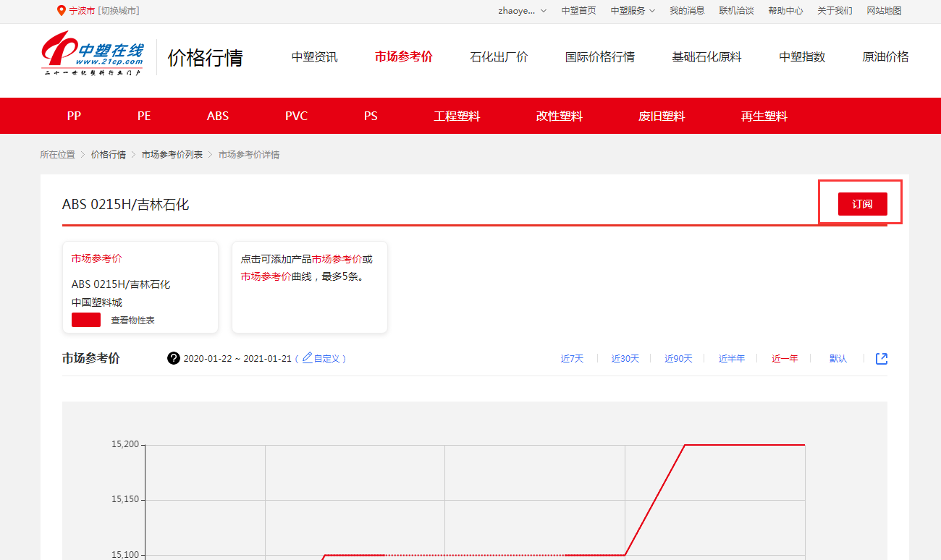Click the 联机洽谈 link
The height and width of the screenshot is (560, 941).
[736, 11]
